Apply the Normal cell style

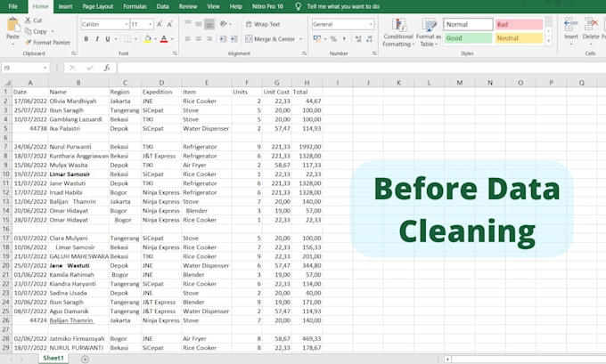click(468, 24)
